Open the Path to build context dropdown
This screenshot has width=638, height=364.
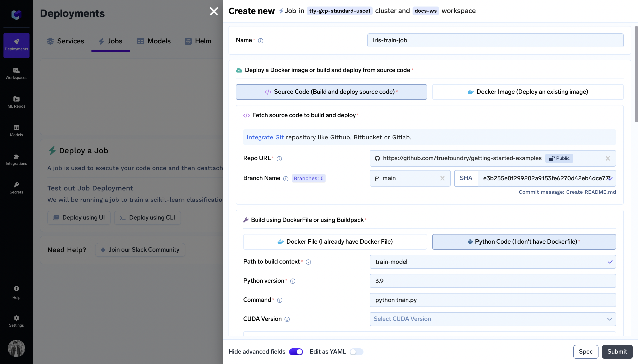pyautogui.click(x=493, y=262)
